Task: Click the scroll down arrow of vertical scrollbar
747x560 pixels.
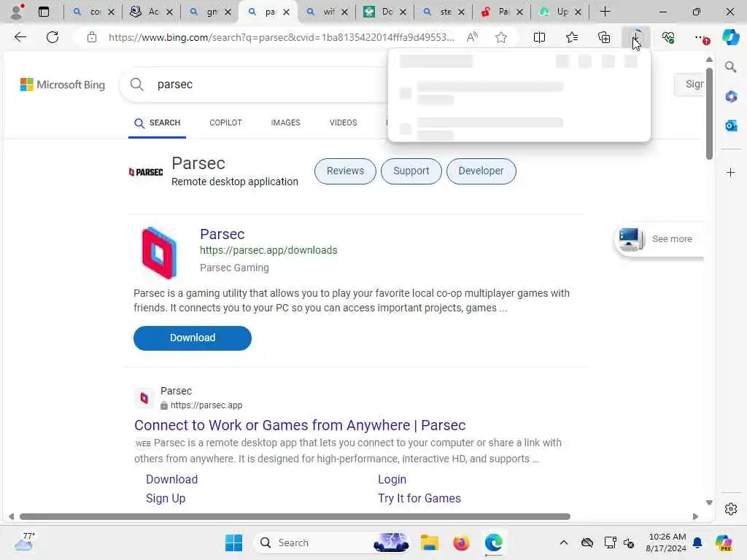Action: pyautogui.click(x=709, y=503)
